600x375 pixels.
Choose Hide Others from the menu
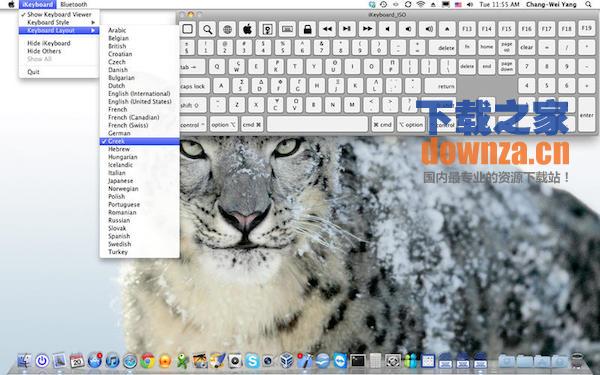click(59, 51)
